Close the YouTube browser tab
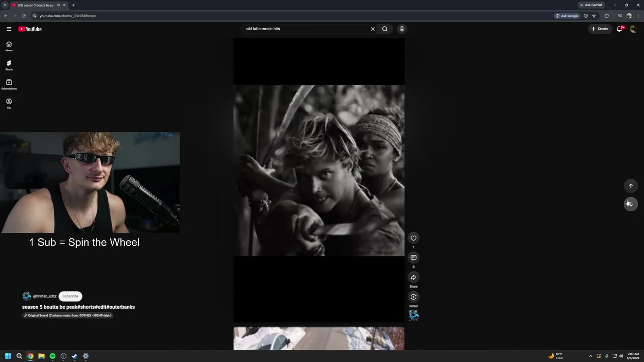 (x=64, y=5)
